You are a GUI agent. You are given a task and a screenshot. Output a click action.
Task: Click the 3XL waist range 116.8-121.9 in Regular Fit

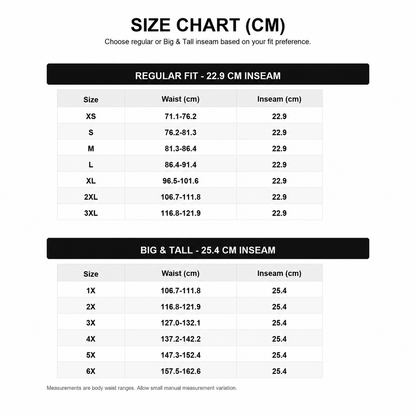[x=180, y=213]
